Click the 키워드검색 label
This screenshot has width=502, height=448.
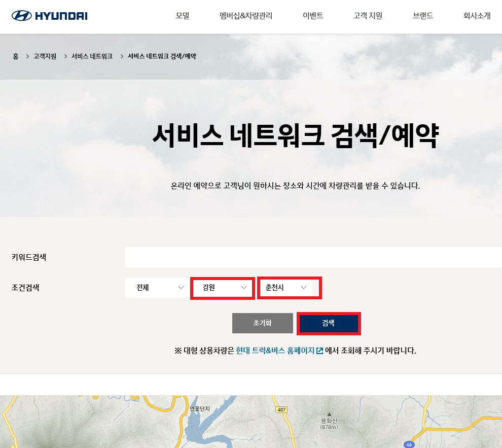(29, 257)
